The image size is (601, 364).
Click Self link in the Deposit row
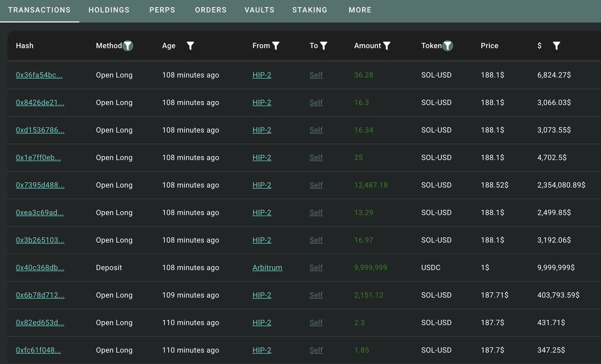pos(316,268)
